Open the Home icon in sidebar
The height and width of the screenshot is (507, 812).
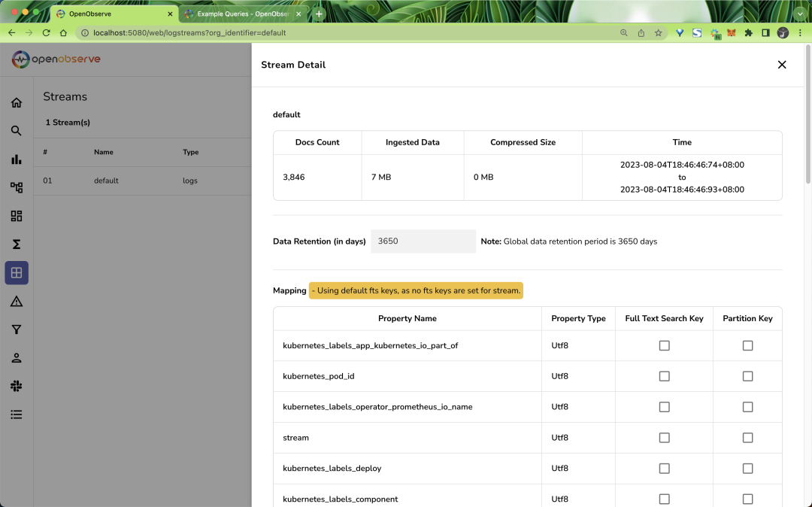[x=17, y=102]
